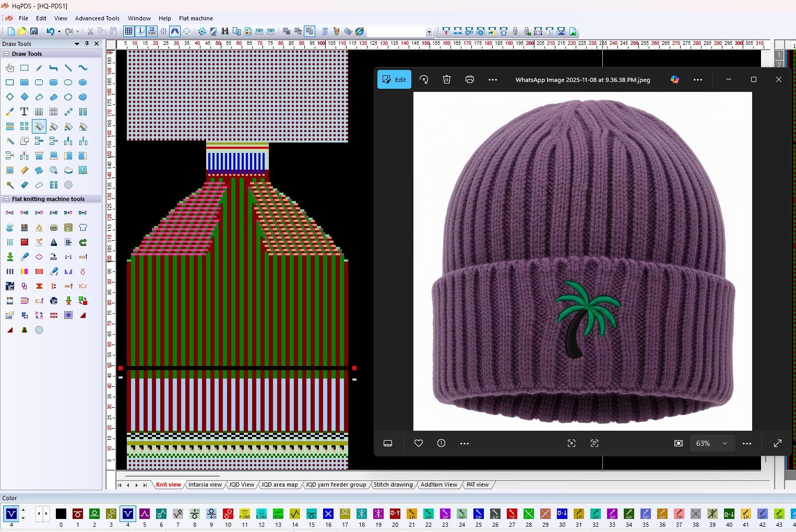Select the hand pan tool
796x532 pixels.
point(10,68)
